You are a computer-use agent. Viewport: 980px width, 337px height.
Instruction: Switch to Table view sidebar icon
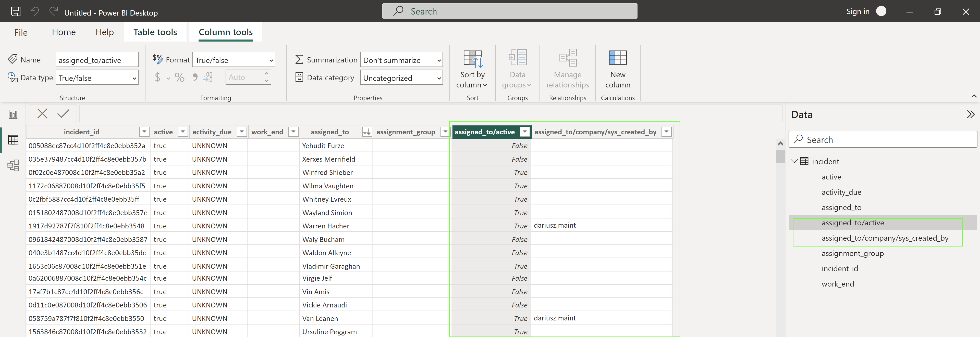(13, 140)
